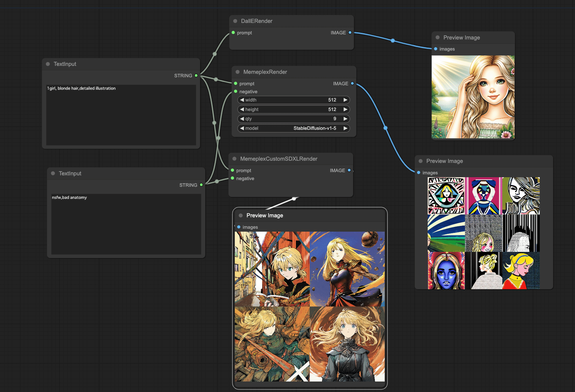
Task: Click right arrow to increase width value
Action: click(x=346, y=100)
